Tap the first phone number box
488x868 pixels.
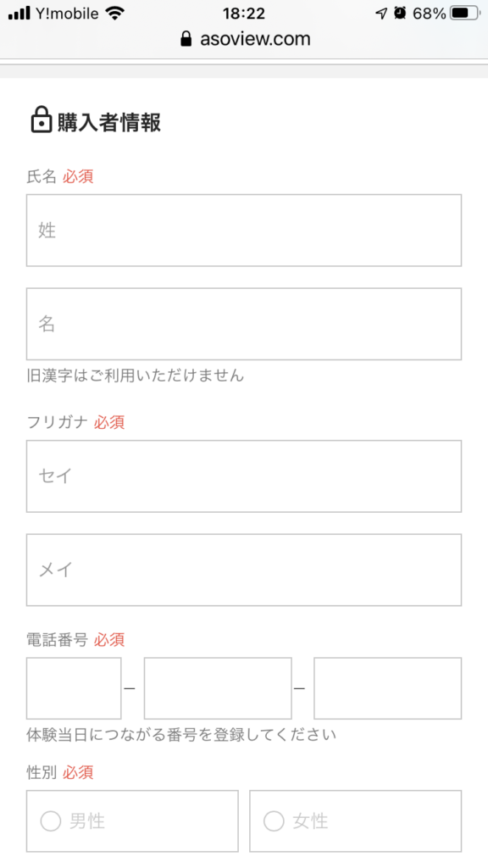tap(74, 688)
